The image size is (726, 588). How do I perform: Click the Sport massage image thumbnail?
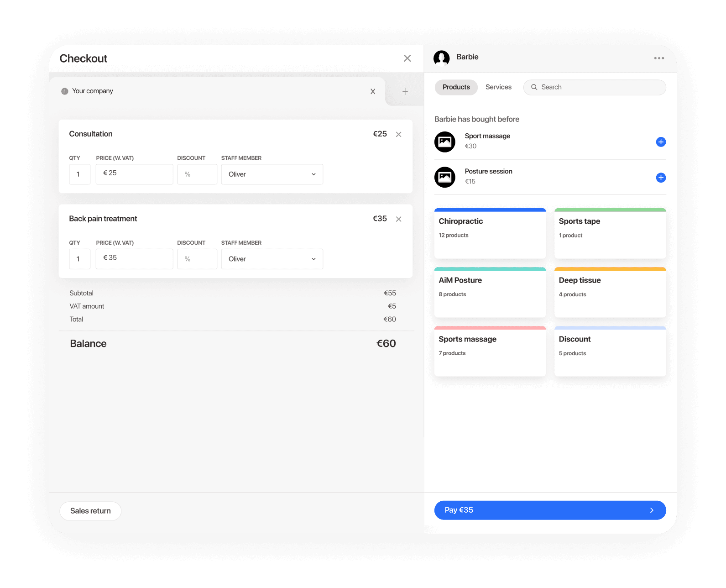tap(444, 142)
